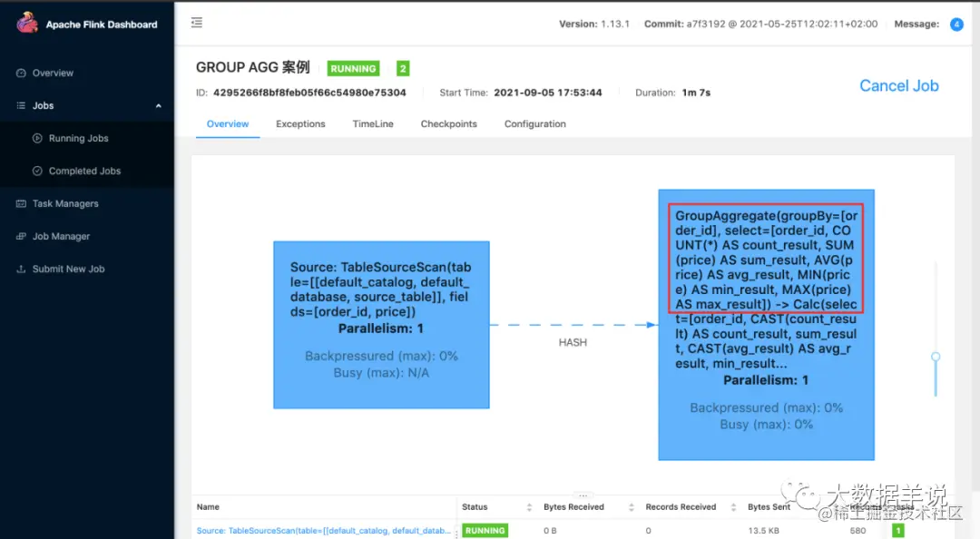This screenshot has width=980, height=539.
Task: Open Submit New Job page
Action: (68, 269)
